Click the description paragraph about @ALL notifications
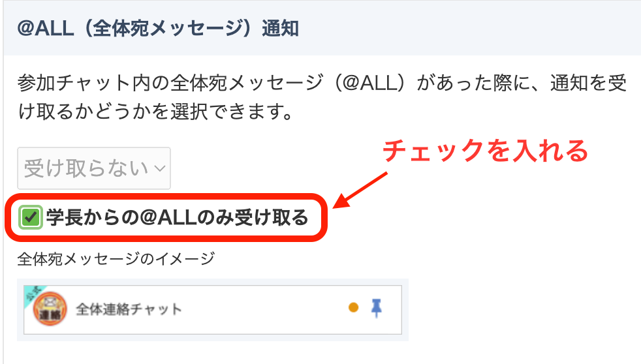 tap(322, 97)
